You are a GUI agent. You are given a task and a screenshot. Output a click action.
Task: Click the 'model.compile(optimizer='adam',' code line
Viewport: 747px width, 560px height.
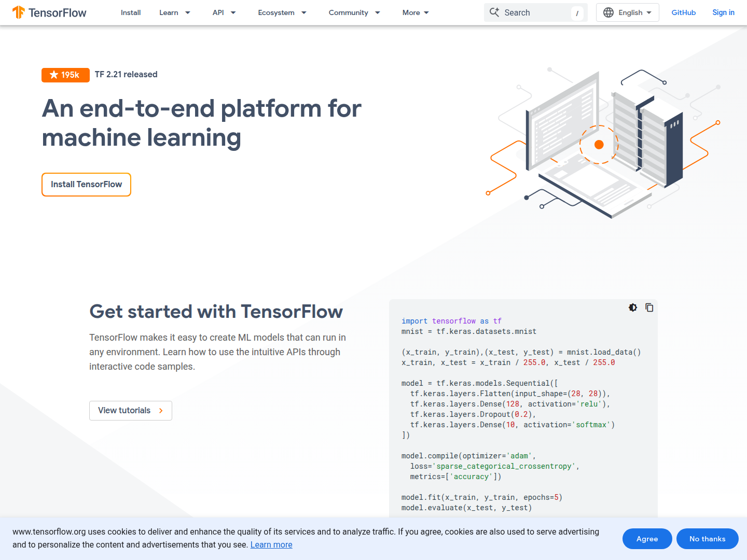[x=468, y=456]
